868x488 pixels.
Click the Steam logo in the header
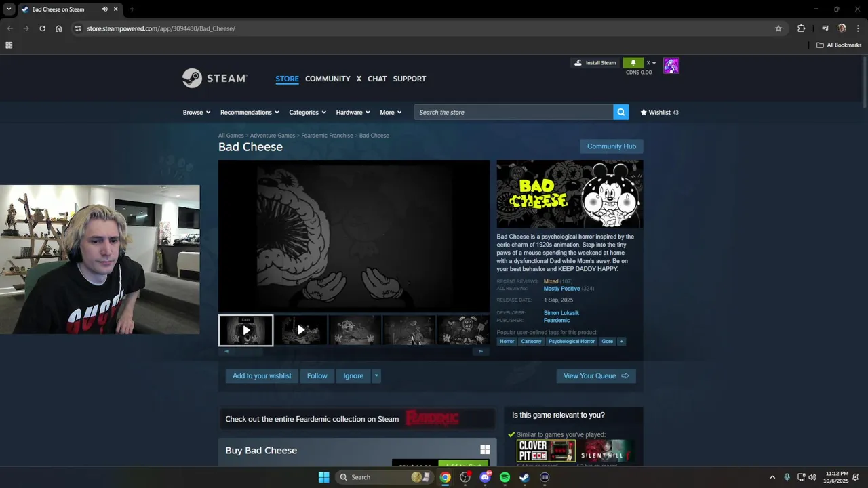pyautogui.click(x=215, y=79)
